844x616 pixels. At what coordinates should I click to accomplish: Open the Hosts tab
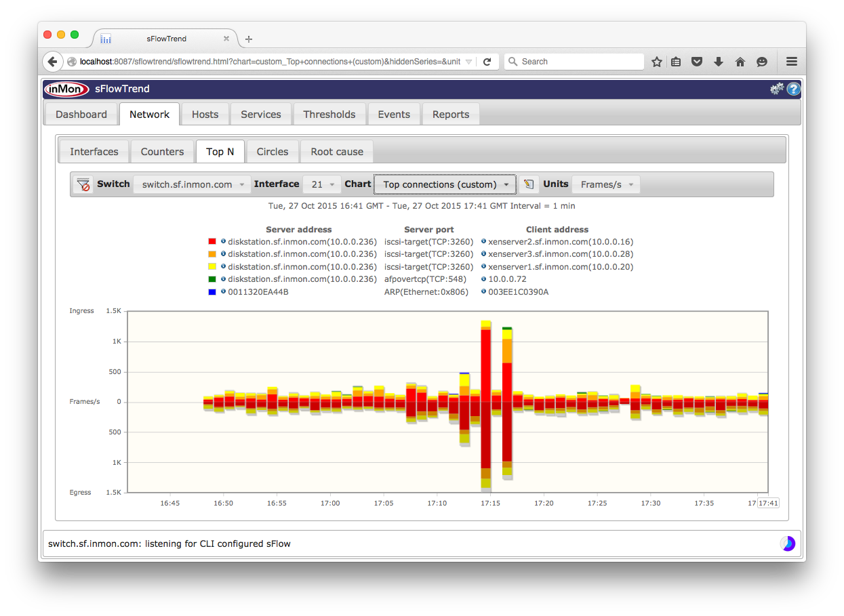click(x=205, y=115)
